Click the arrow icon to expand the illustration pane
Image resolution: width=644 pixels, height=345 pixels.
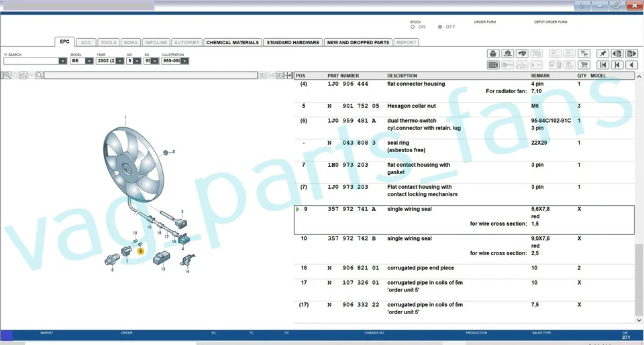(288, 76)
